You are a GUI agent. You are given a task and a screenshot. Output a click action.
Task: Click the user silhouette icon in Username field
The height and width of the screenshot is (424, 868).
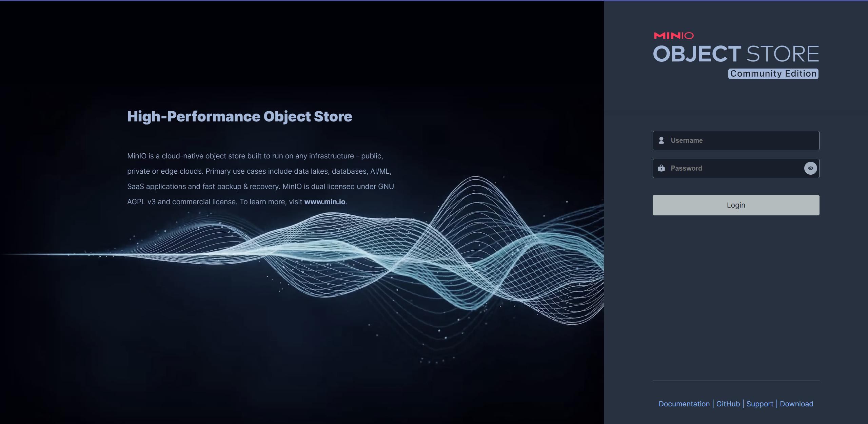(x=661, y=140)
